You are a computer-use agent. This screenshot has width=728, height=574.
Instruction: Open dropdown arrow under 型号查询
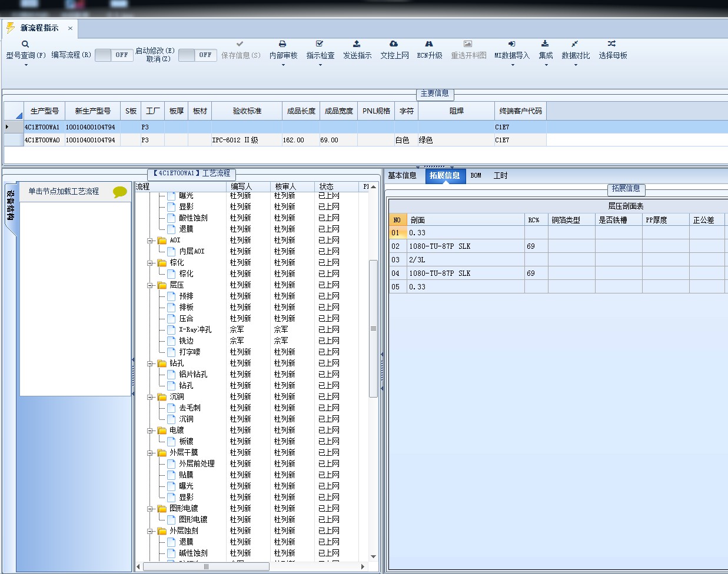click(x=26, y=65)
